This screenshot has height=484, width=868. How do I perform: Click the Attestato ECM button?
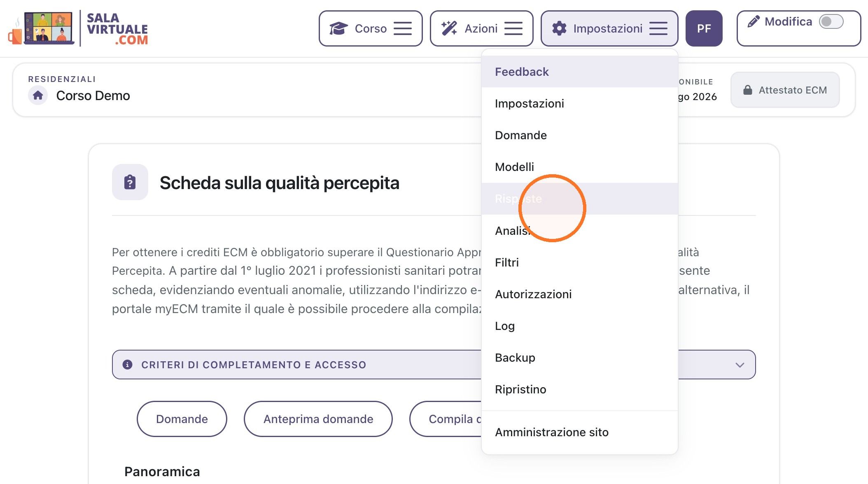click(x=785, y=90)
